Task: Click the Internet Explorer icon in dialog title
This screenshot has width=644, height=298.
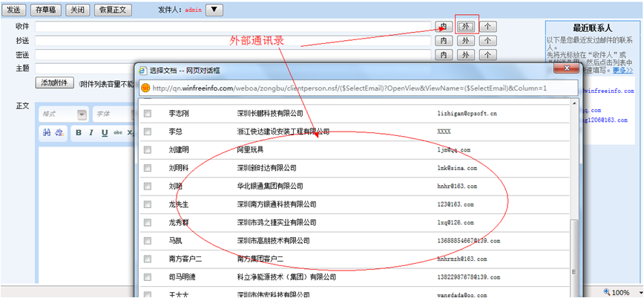Action: (143, 71)
